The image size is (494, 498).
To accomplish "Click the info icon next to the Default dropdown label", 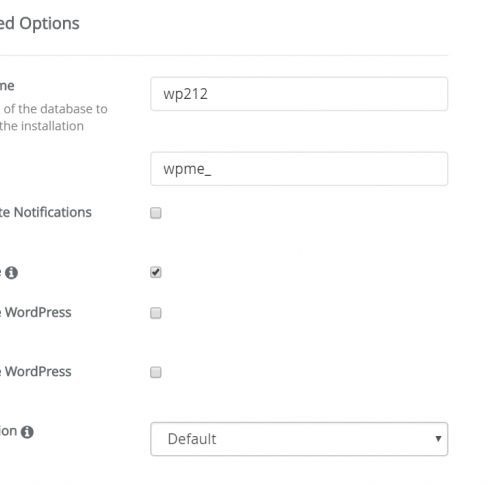I will [27, 432].
